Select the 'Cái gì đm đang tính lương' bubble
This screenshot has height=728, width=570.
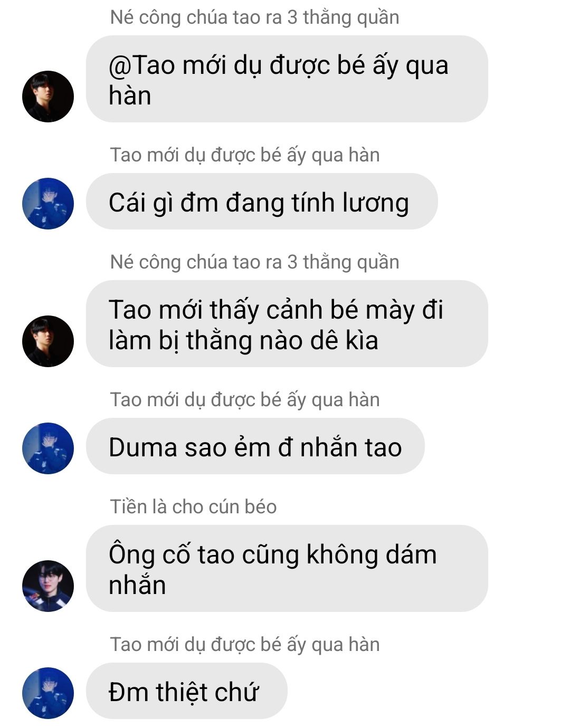(262, 202)
